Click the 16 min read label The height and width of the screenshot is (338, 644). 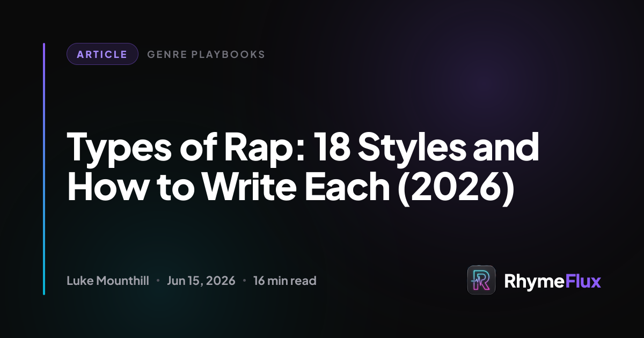tap(285, 281)
